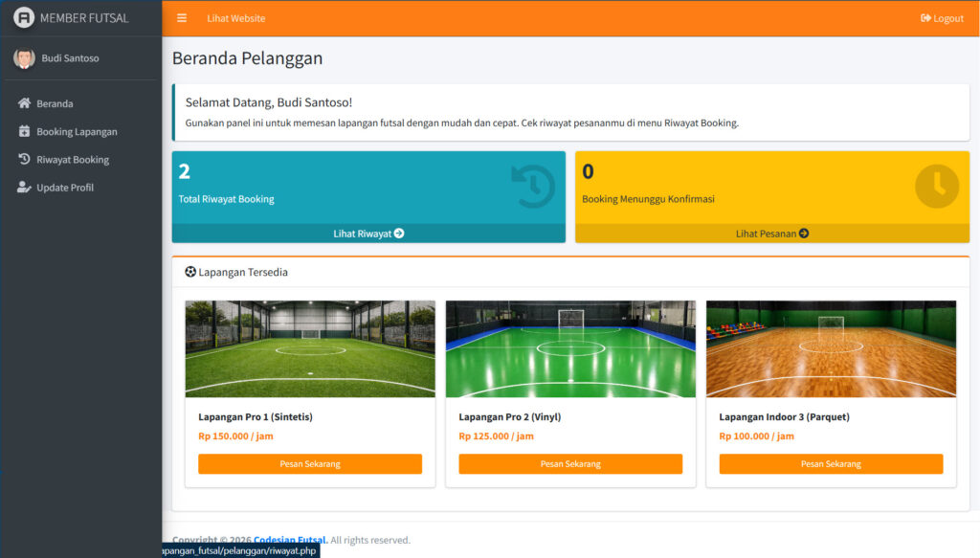Click the user edit icon for Update Profil
This screenshot has width=980, height=558.
click(x=25, y=188)
